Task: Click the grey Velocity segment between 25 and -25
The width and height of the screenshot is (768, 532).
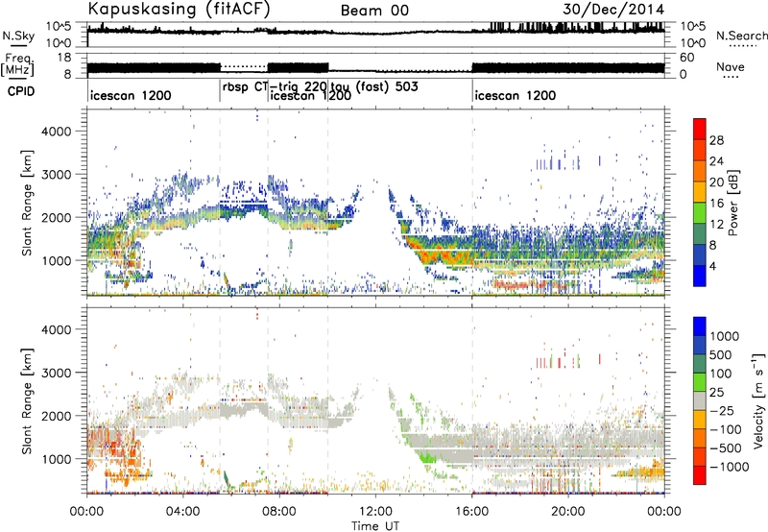Action: tap(700, 400)
